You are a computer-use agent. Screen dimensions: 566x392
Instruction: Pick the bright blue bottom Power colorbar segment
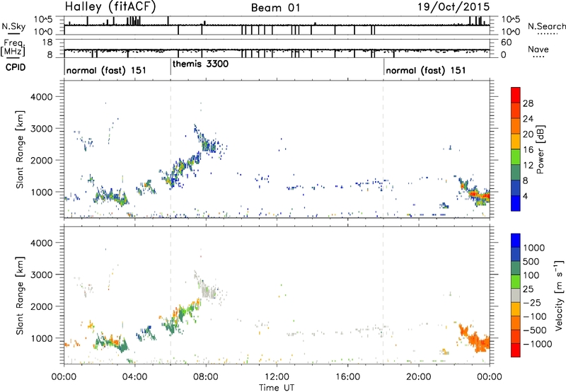[516, 204]
